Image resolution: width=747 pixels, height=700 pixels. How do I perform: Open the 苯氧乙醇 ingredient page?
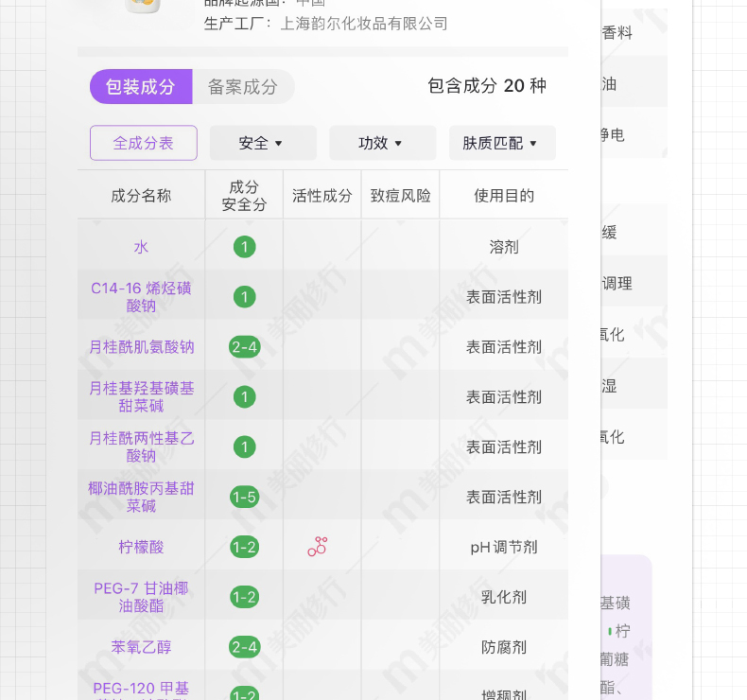142,647
